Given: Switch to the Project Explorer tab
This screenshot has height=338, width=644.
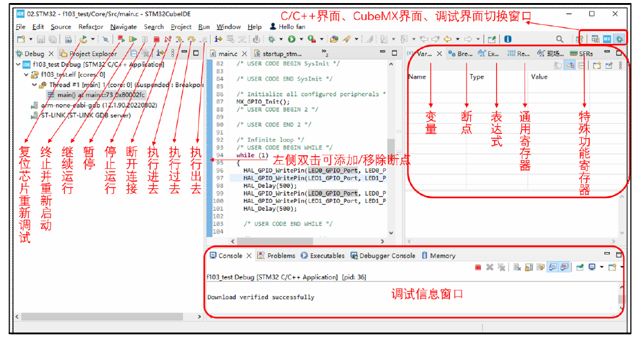Looking at the screenshot, I should (x=88, y=54).
